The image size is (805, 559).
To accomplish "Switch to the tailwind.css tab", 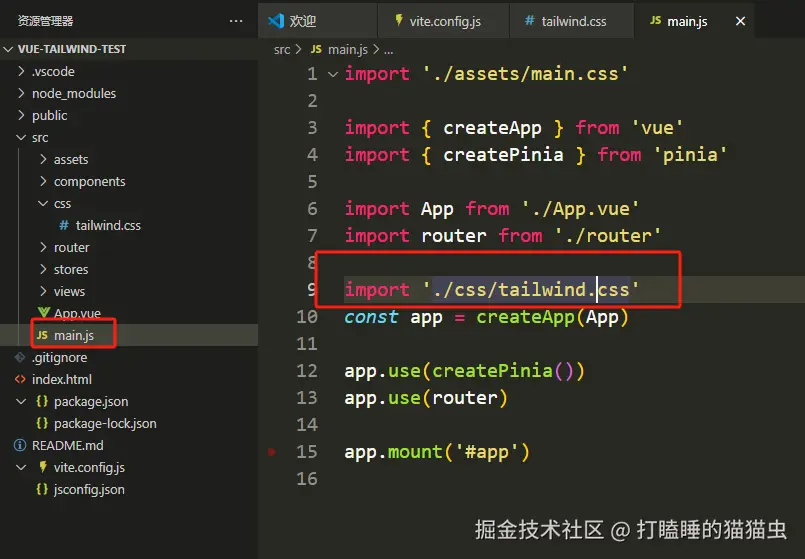I will click(x=572, y=21).
